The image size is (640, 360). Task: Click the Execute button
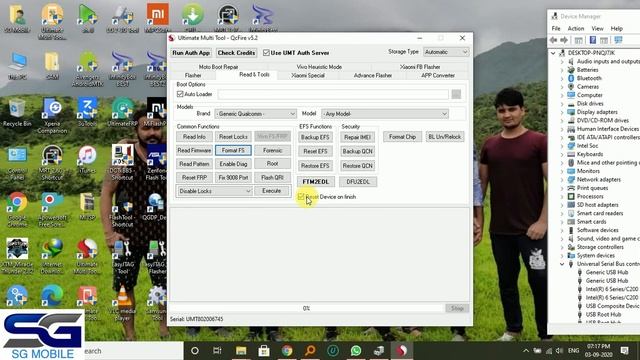pos(271,191)
